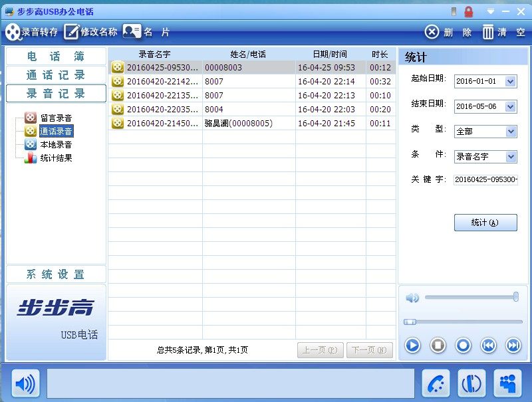532x402 pixels.
Task: Click the 16-04-20 22:03 date cell
Action: coord(327,109)
